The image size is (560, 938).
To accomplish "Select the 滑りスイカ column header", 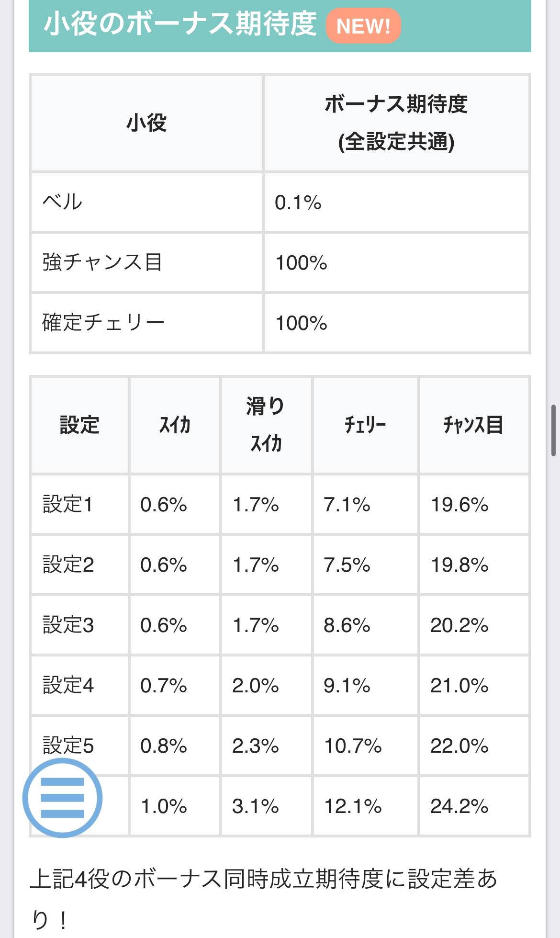I will [x=266, y=425].
